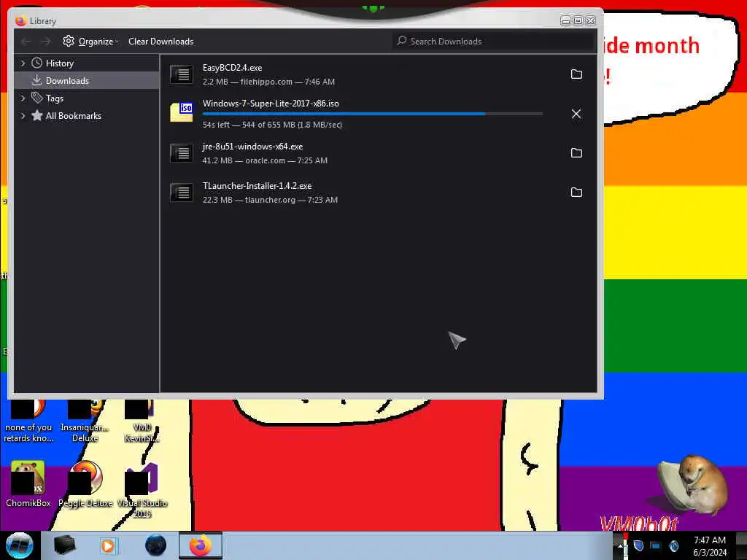Click the tray shield icon
747x560 pixels.
(x=639, y=545)
